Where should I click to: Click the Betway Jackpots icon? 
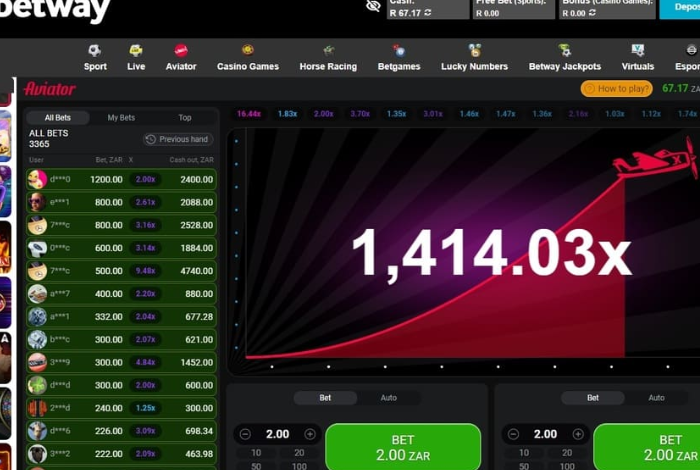565,50
